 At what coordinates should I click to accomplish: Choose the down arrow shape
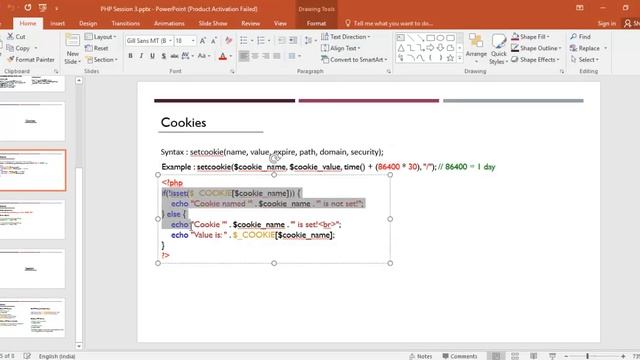(440, 48)
